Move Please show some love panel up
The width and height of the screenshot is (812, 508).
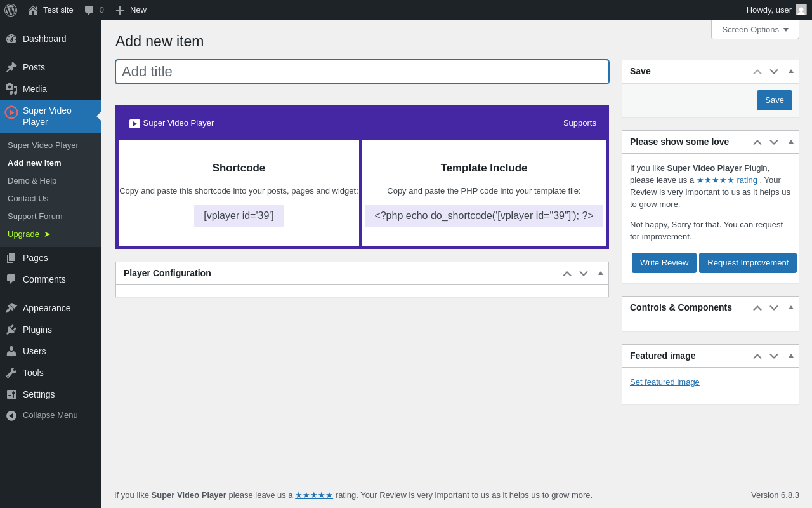pos(757,142)
